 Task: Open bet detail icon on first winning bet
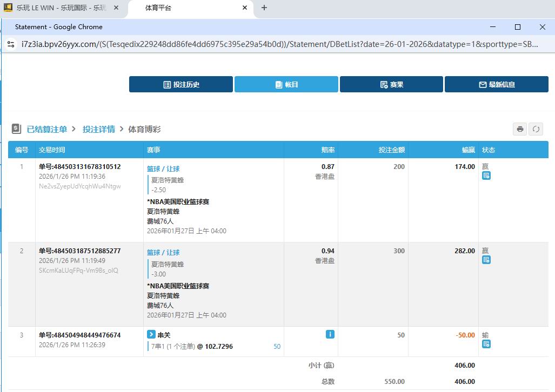[x=486, y=176]
